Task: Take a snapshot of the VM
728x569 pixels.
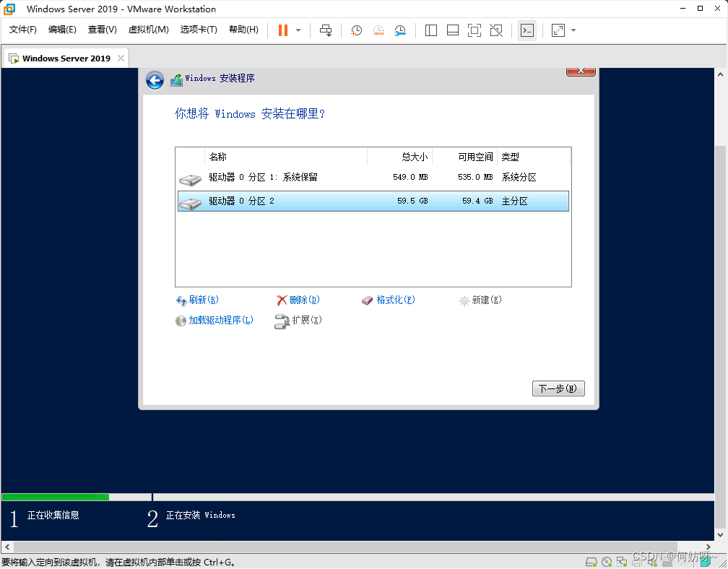Action: pos(356,30)
